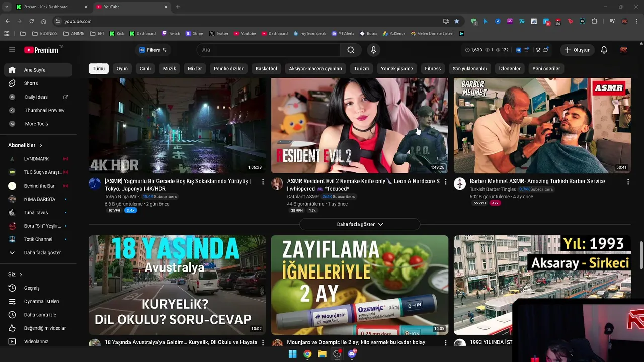Select the Oyun filter chip

tap(122, 68)
